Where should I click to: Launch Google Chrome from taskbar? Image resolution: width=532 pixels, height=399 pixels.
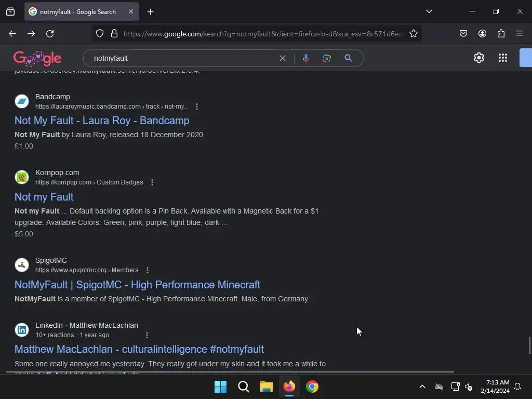312,387
